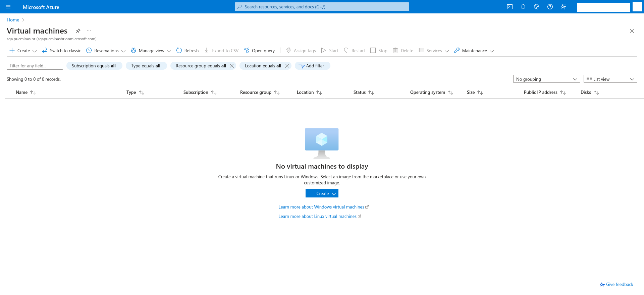Sort by Operating system column

tap(432, 92)
